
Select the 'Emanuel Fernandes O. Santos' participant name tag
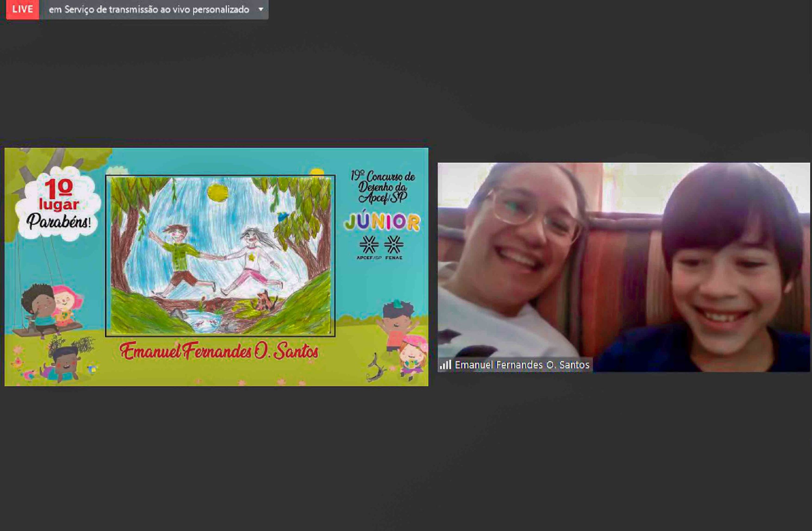coord(522,365)
